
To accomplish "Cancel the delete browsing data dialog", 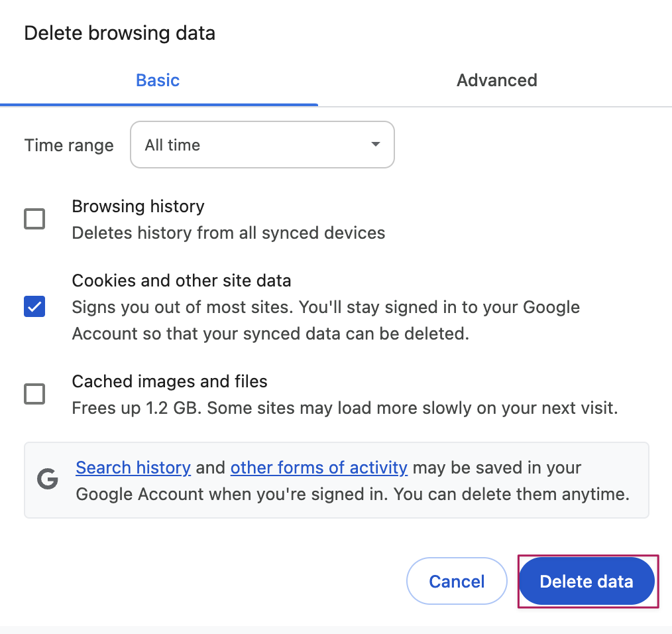I will (x=457, y=582).
